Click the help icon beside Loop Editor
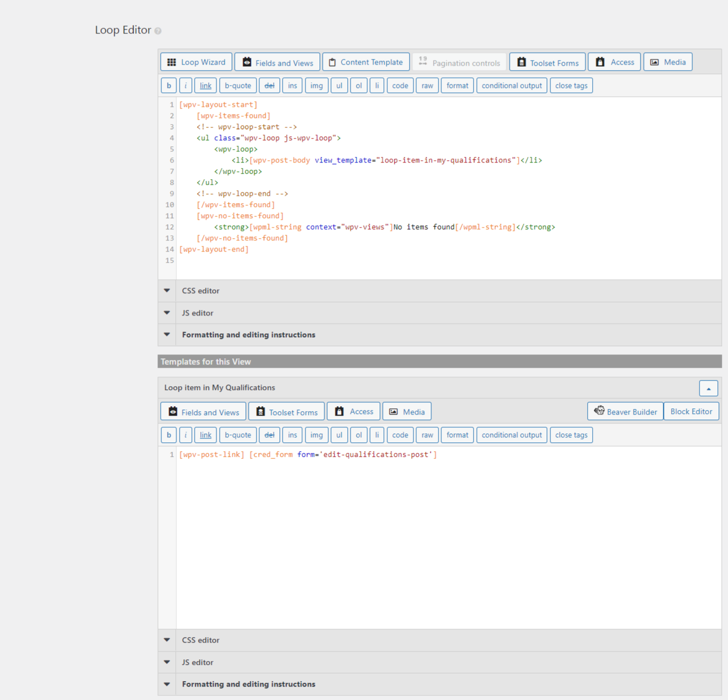This screenshot has height=700, width=728. (158, 31)
